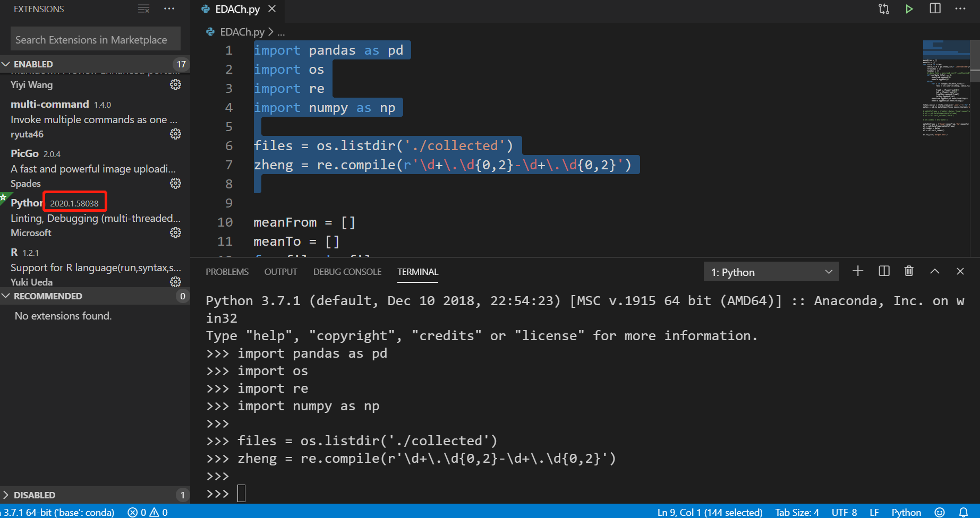Run the Python file with the play icon
980x518 pixels.
909,8
